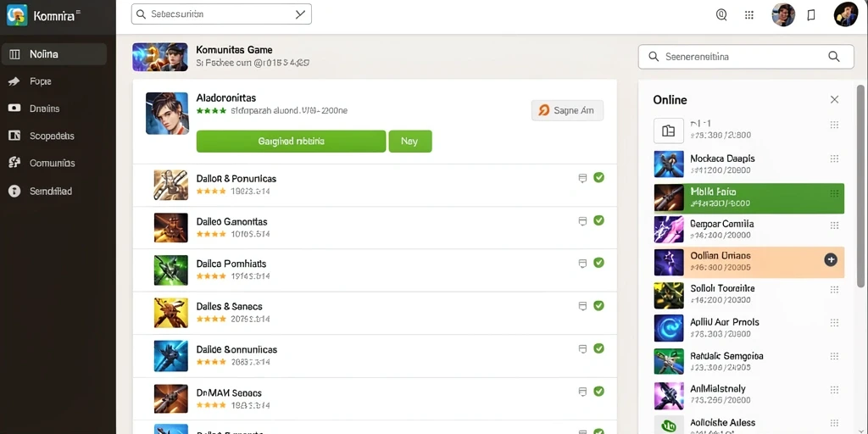Open the Komunitas Game title
This screenshot has height=434, width=868.
234,50
